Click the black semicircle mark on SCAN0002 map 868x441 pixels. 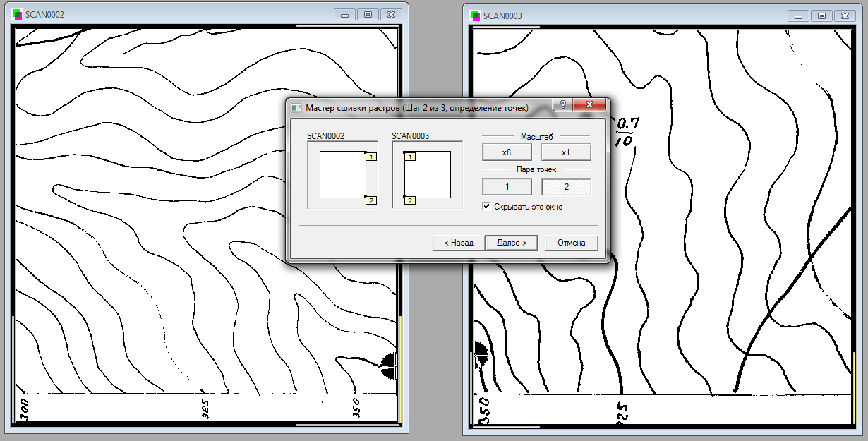coord(388,365)
